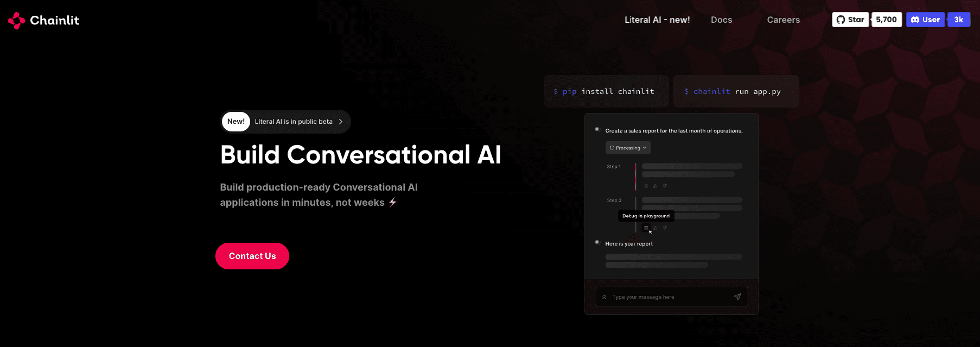This screenshot has width=980, height=347.
Task: Click the 5,700 GitHub star count
Action: coord(886,20)
